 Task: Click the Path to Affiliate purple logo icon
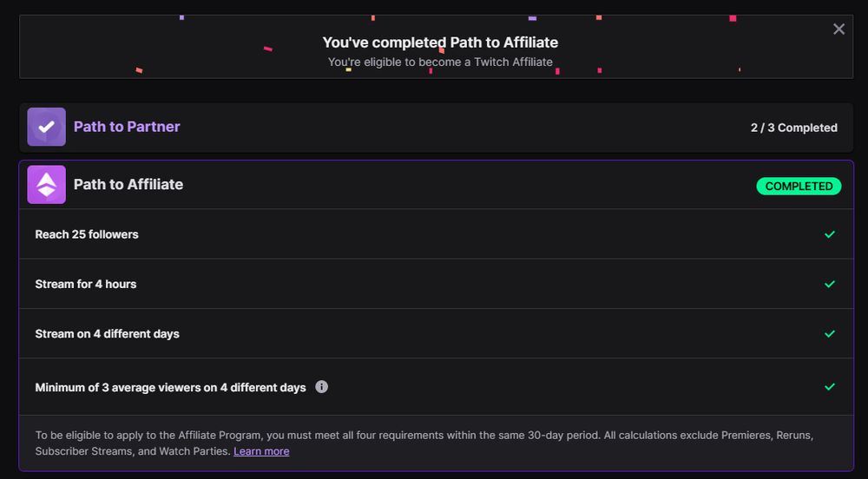pos(46,185)
